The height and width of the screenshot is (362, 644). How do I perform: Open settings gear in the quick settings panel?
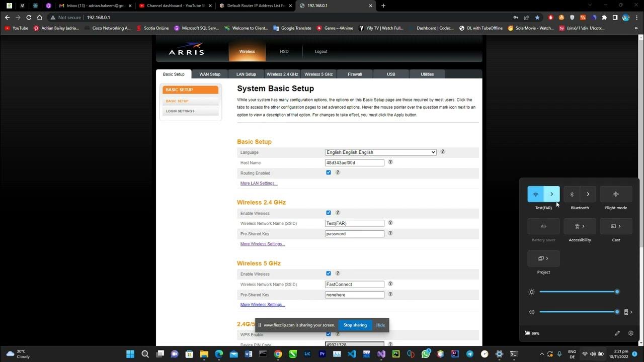point(631,333)
